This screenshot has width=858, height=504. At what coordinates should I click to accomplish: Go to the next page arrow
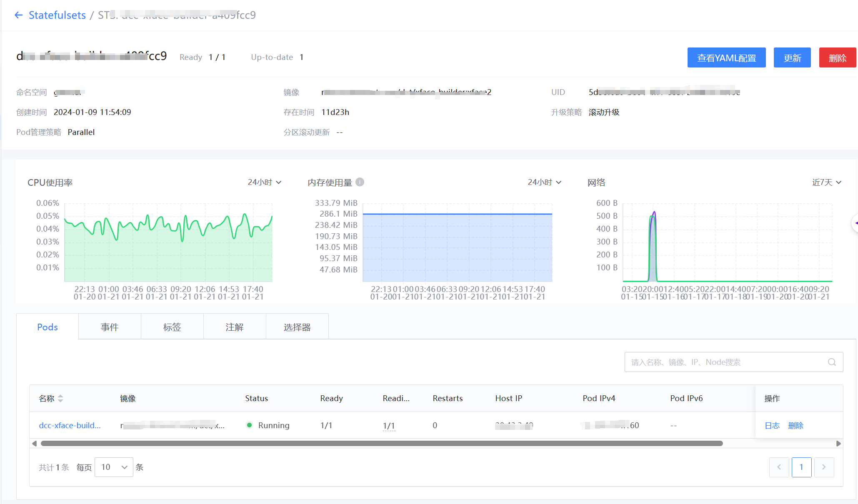824,467
